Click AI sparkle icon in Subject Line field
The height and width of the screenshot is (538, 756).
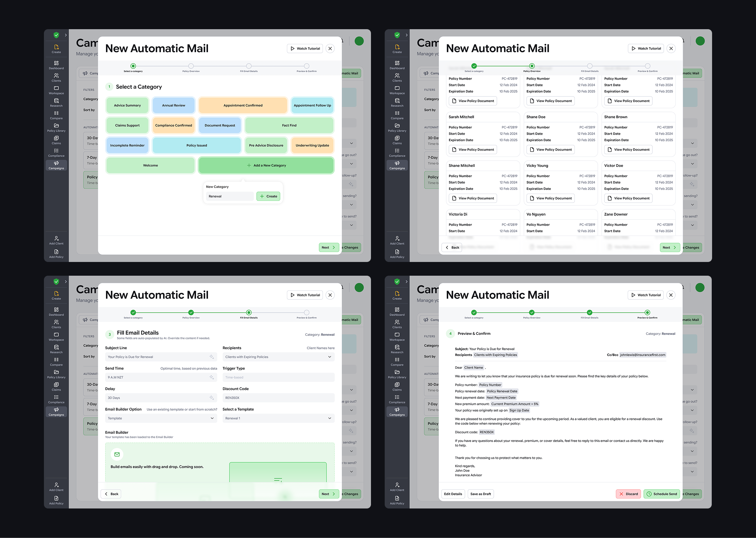pyautogui.click(x=212, y=357)
